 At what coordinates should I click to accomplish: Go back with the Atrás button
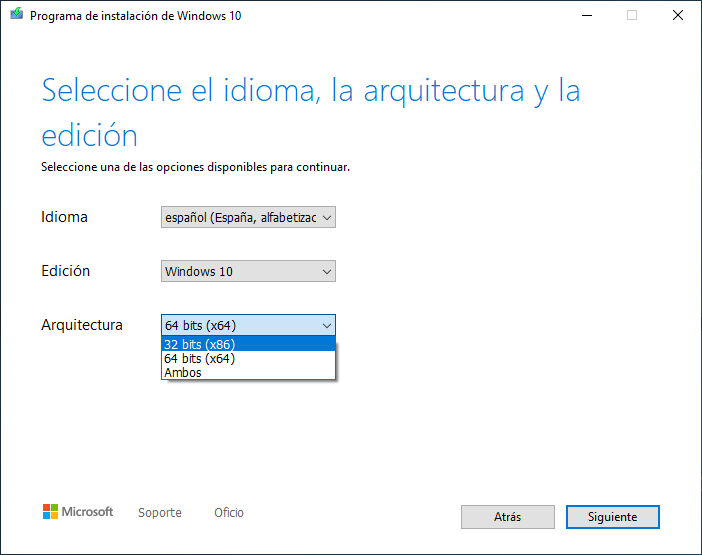coord(508,517)
